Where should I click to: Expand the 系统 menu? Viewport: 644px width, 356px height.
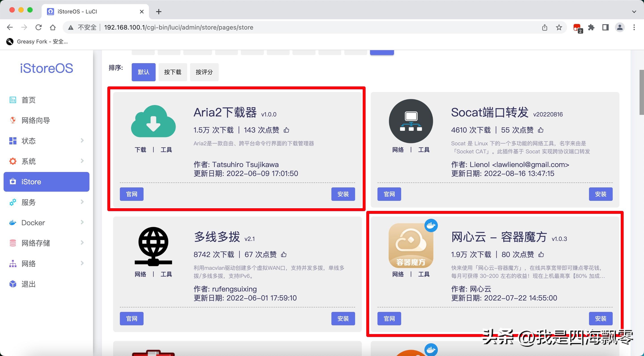83,161
